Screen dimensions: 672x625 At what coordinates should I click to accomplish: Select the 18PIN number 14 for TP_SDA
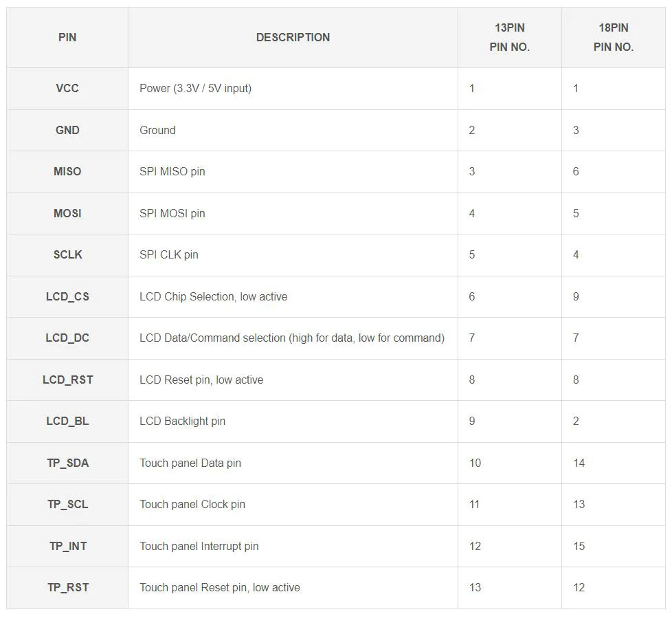click(x=579, y=463)
